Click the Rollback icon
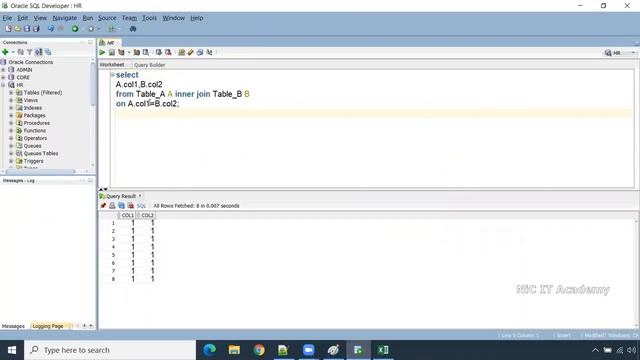Viewport: 640px width, 360px height. (x=168, y=52)
